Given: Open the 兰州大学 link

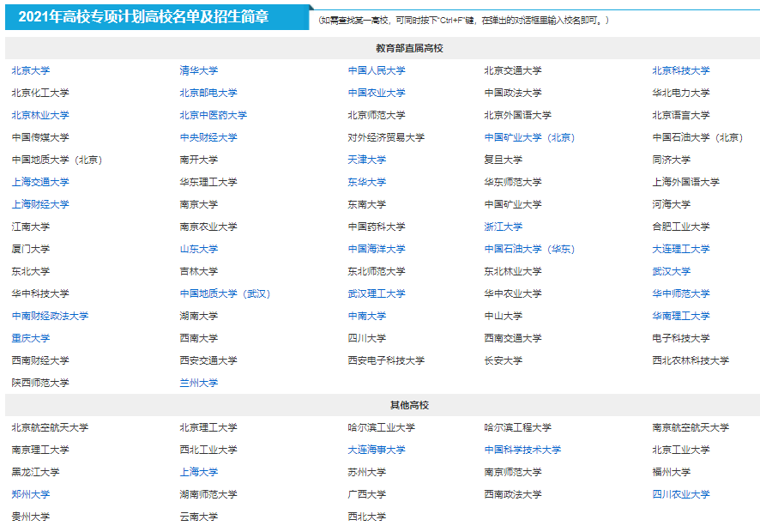Looking at the screenshot, I should point(199,383).
